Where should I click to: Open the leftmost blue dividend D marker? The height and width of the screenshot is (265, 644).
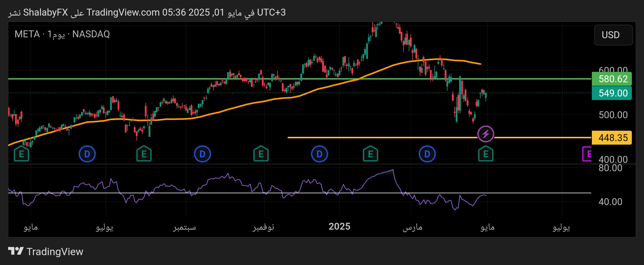click(x=87, y=154)
